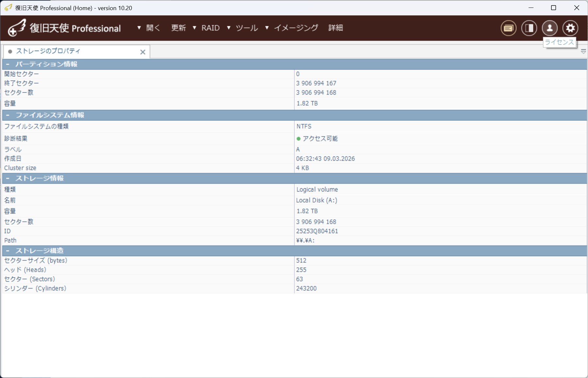Maximize the 復旧天使 Professional window
588x378 pixels.
pos(553,8)
